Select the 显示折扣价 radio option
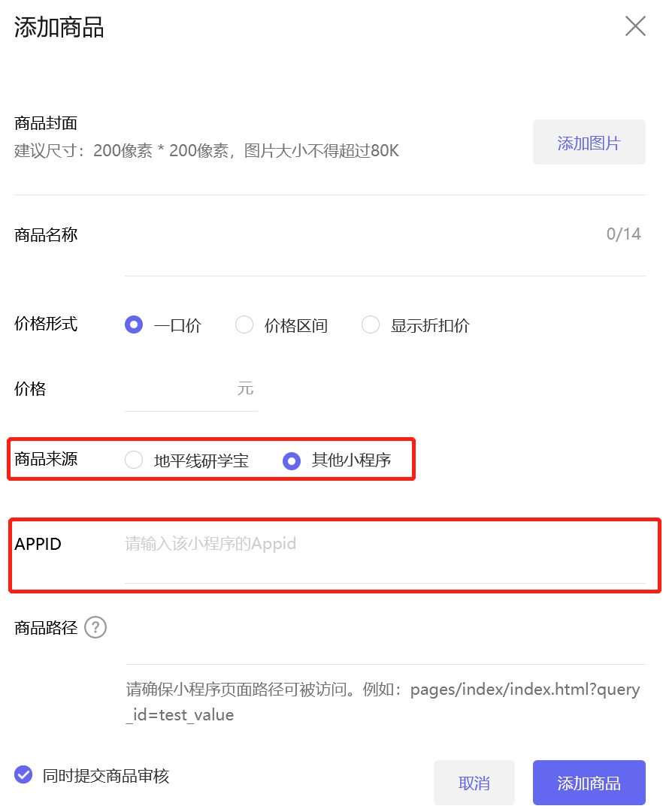This screenshot has height=812, width=663. click(x=370, y=324)
